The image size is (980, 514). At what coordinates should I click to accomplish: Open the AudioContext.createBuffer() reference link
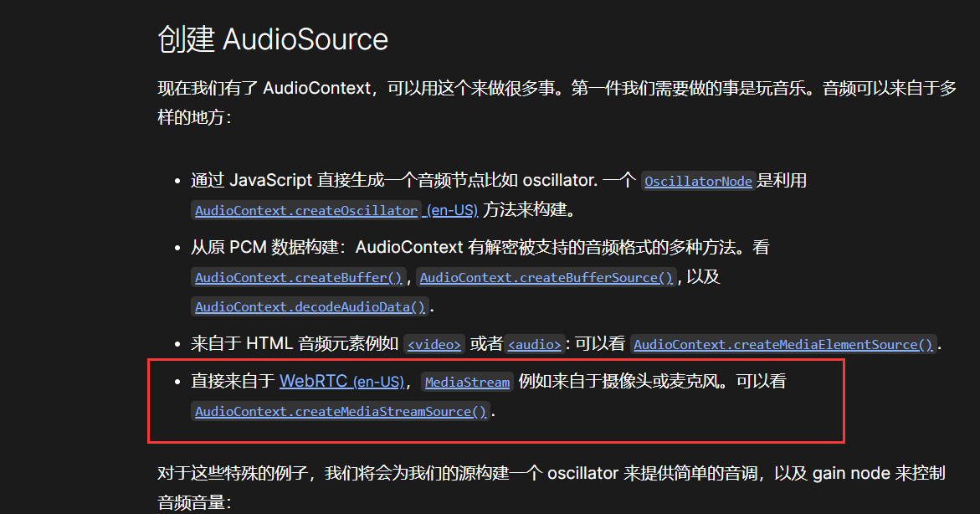tap(300, 278)
